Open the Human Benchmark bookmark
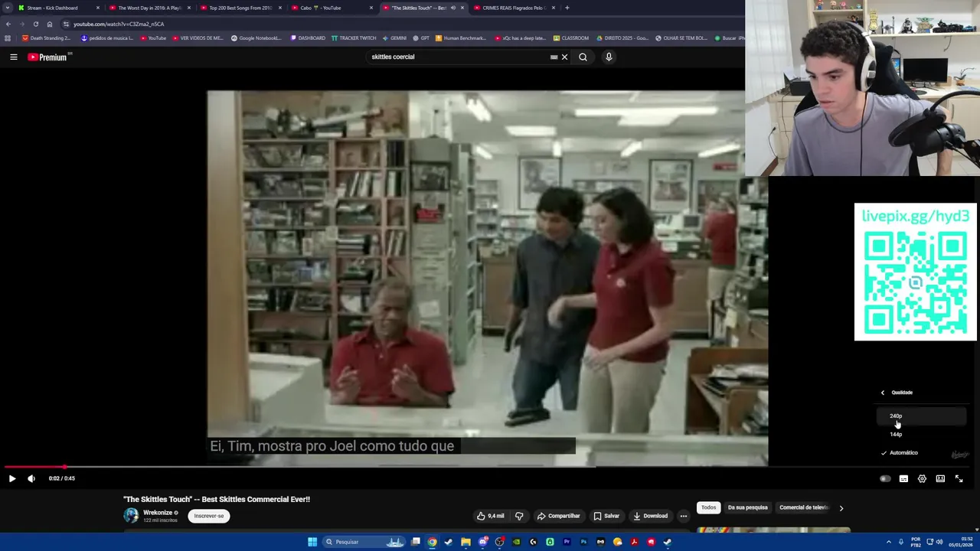Image resolution: width=980 pixels, height=551 pixels. 460,37
